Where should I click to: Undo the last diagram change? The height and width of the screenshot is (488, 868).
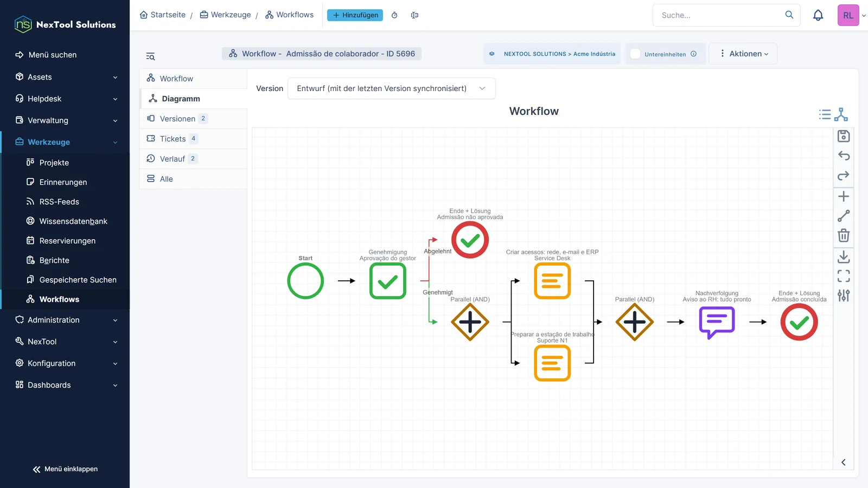844,156
